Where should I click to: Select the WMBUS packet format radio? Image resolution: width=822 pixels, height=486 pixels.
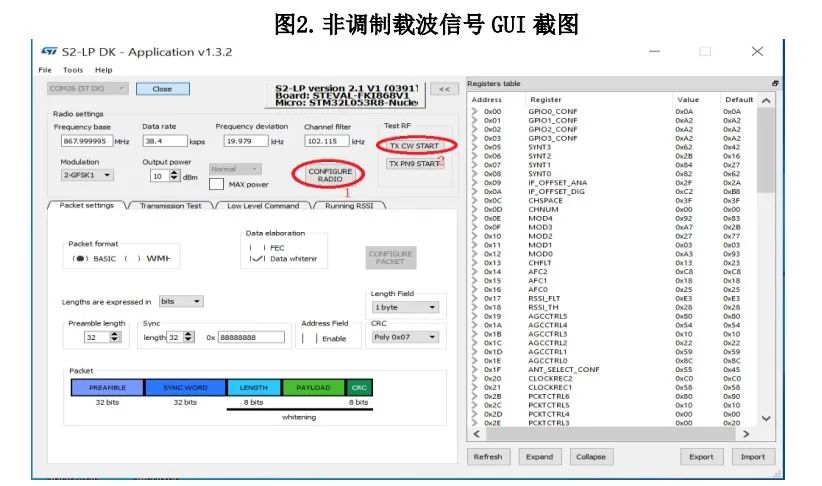(x=132, y=258)
